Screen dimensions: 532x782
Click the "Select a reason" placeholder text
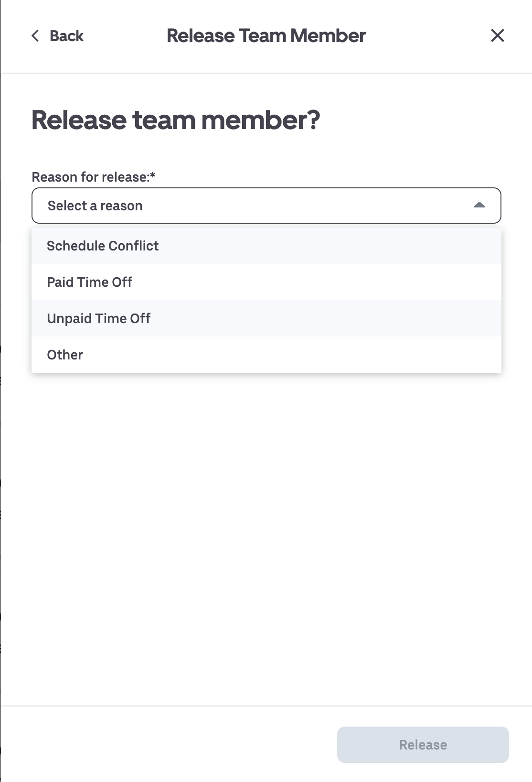pyautogui.click(x=95, y=206)
